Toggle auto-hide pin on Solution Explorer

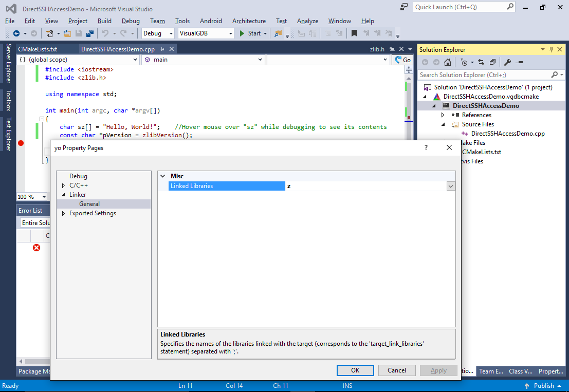(x=552, y=49)
